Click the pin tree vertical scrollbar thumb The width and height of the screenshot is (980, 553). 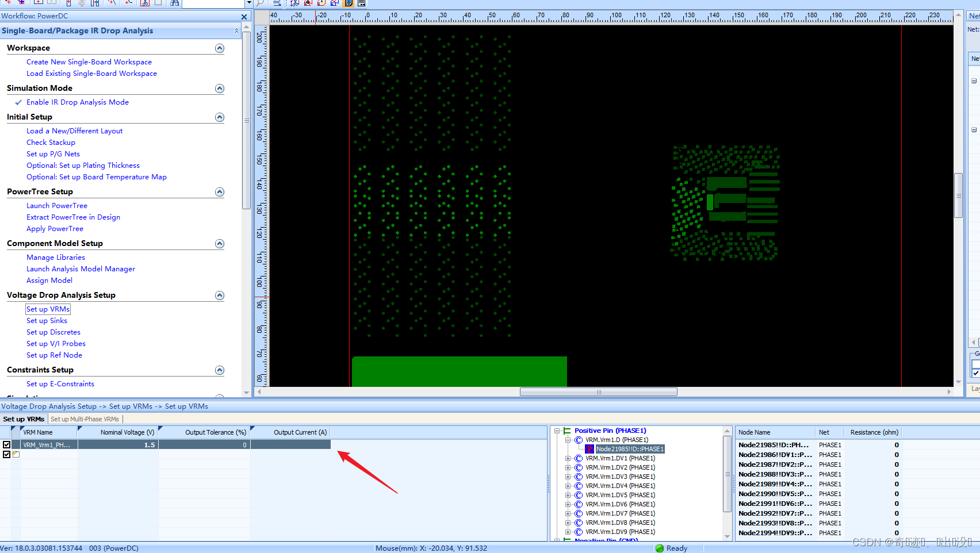pyautogui.click(x=727, y=474)
